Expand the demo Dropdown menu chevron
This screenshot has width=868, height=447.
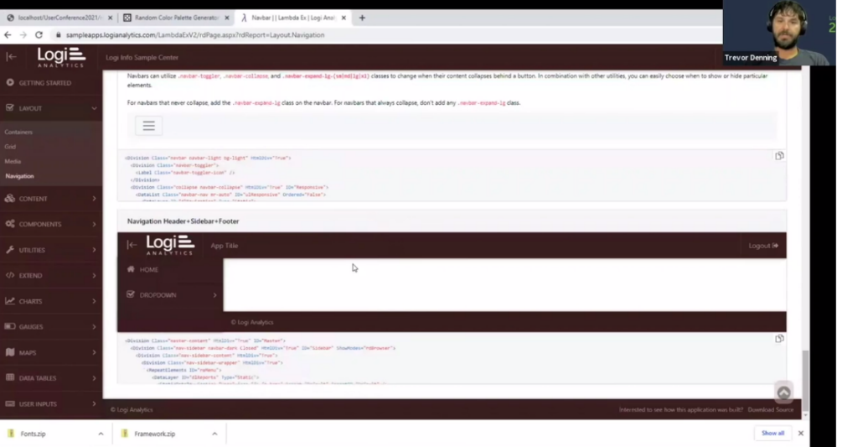tap(214, 295)
